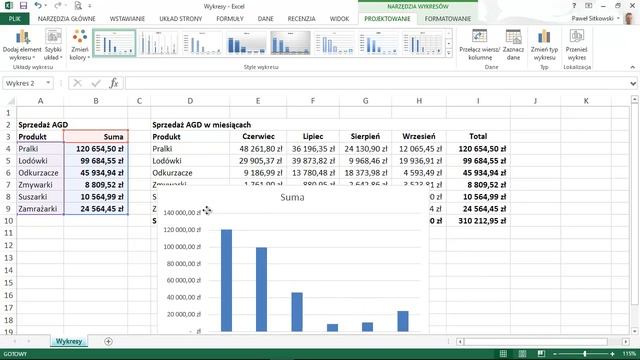
Task: Switch to Page Break preview icon
Action: (541, 354)
